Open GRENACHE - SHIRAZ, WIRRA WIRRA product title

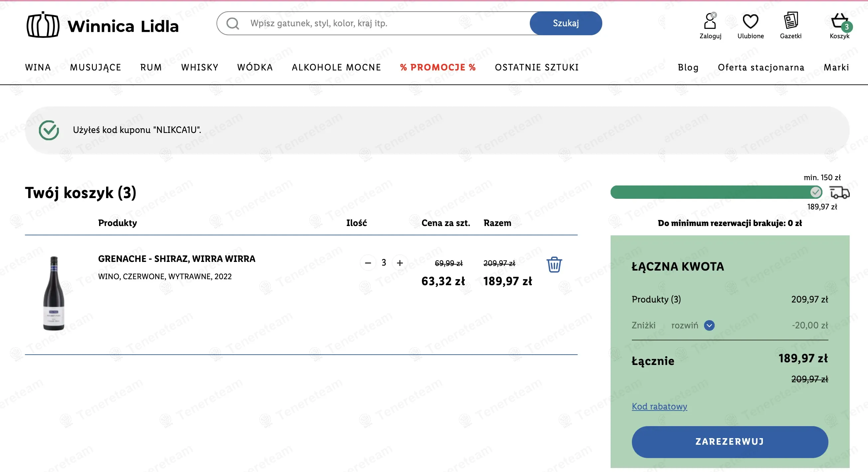[177, 259]
